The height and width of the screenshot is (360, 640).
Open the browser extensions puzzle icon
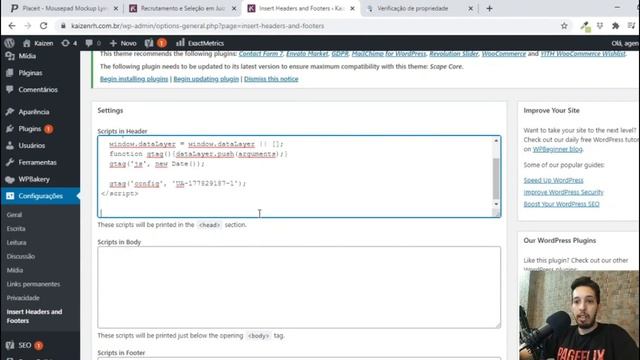click(x=616, y=26)
